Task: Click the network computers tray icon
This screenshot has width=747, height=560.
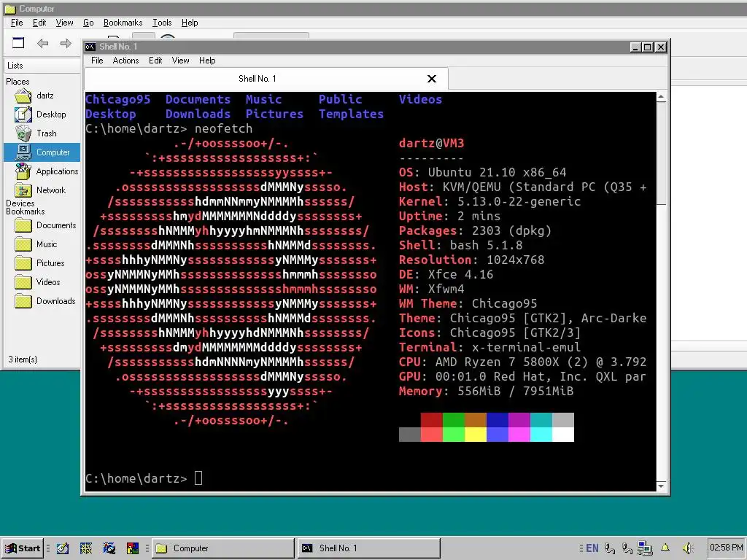Action: [645, 548]
